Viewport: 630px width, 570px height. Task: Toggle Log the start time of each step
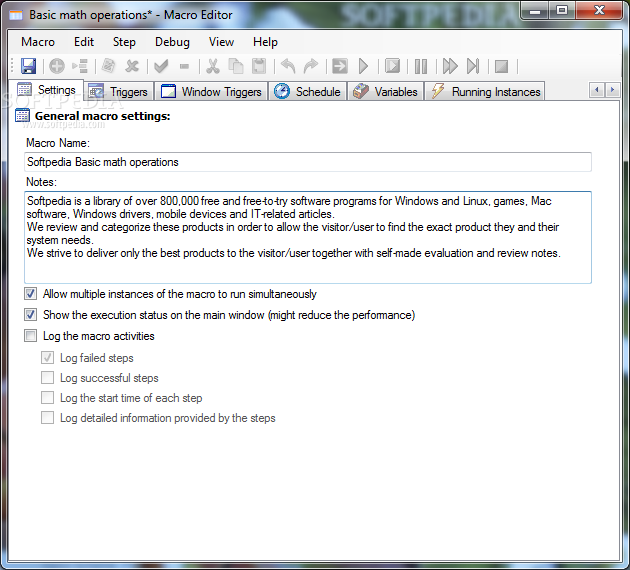pos(47,398)
